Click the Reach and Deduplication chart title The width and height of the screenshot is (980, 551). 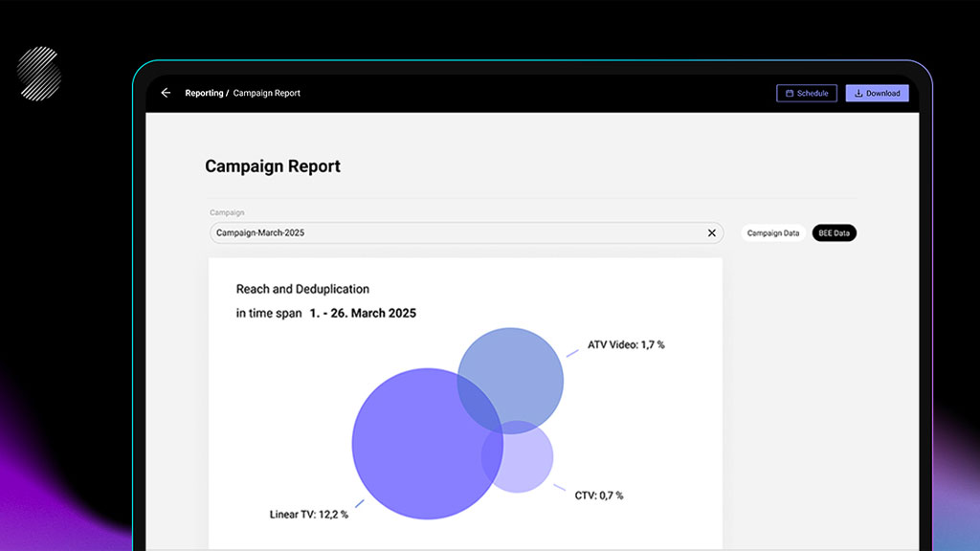point(302,289)
